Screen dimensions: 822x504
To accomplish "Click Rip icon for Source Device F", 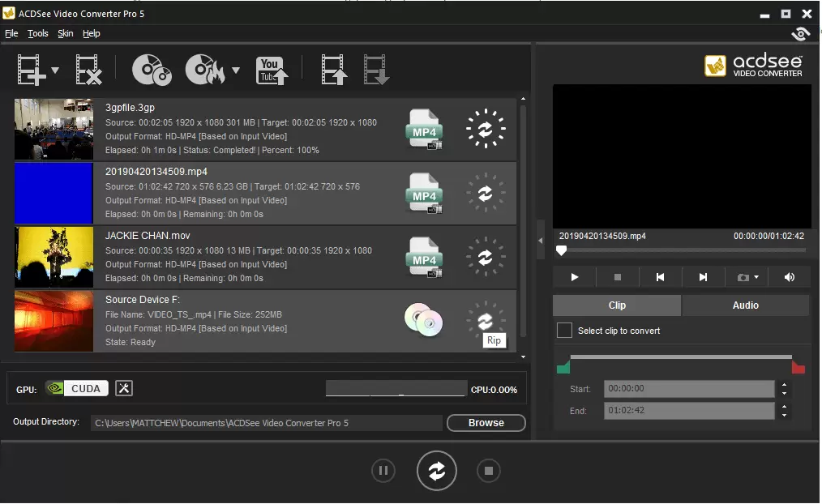I will point(486,320).
